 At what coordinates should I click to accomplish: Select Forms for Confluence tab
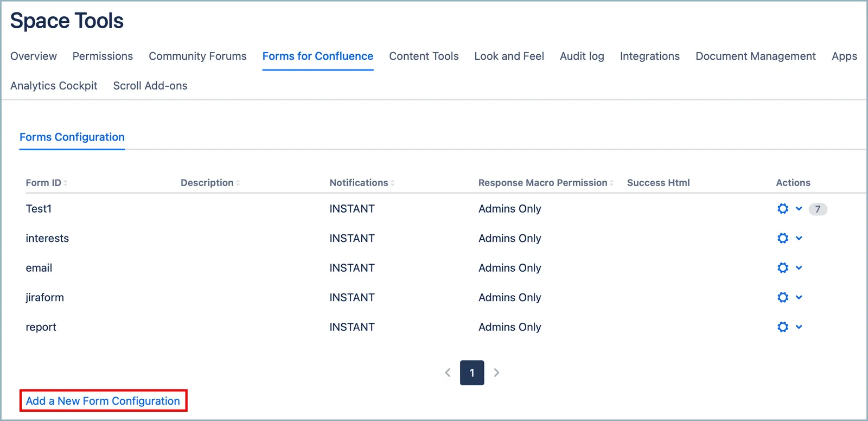tap(318, 56)
